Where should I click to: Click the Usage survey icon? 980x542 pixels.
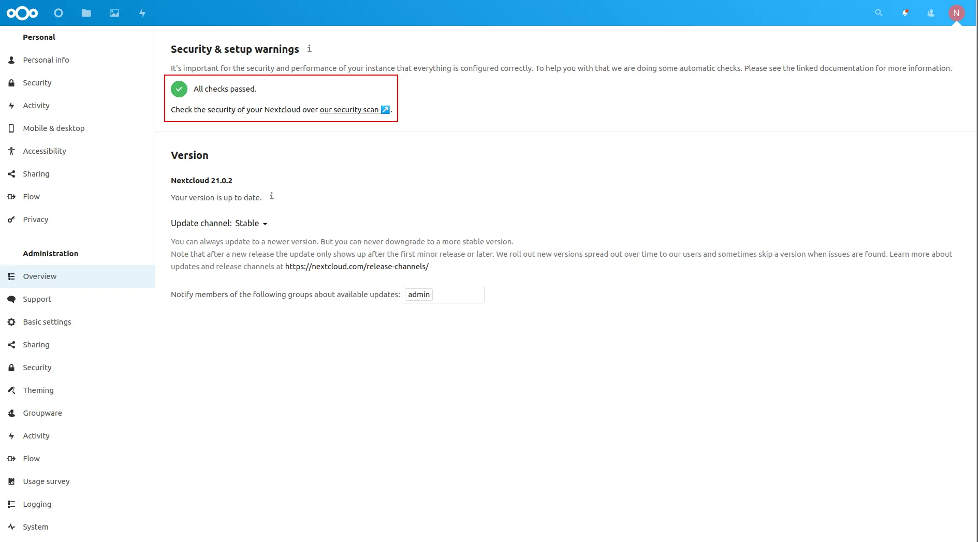[11, 481]
